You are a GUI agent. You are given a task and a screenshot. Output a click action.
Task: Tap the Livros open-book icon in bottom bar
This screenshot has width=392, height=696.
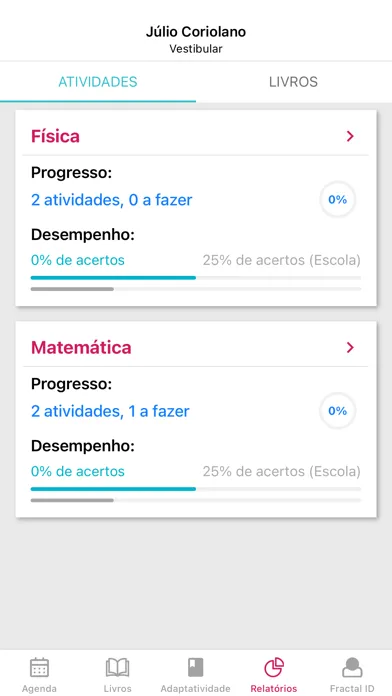(x=118, y=667)
